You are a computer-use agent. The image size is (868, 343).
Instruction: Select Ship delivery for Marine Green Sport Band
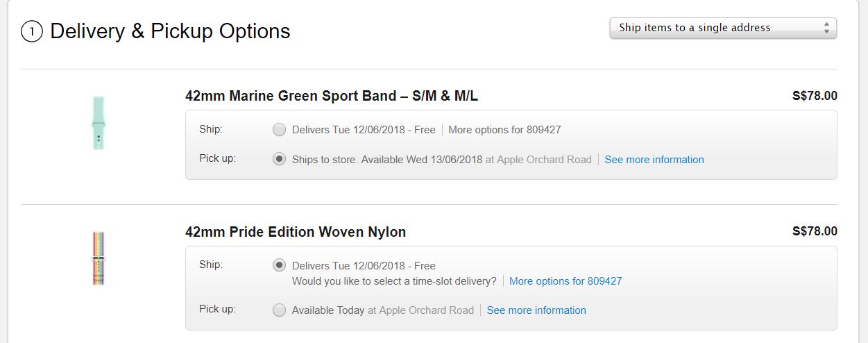click(x=279, y=130)
